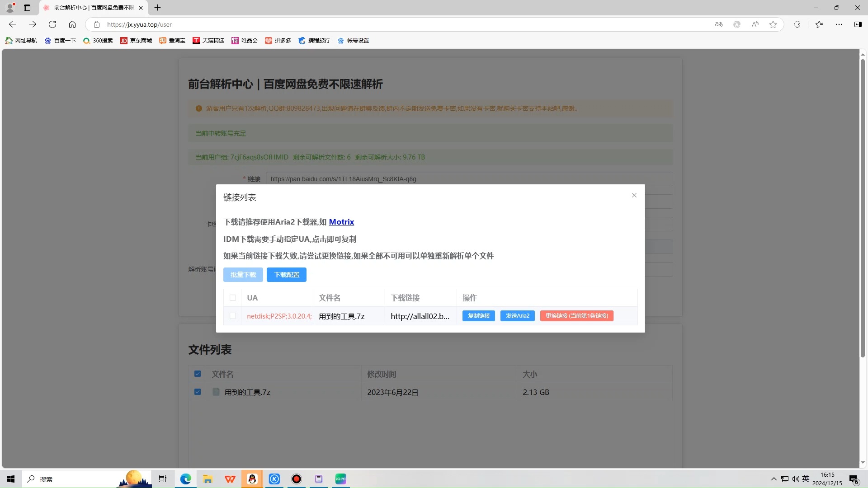This screenshot has width=868, height=488.
Task: Click the red 更换链接 button
Action: [577, 316]
